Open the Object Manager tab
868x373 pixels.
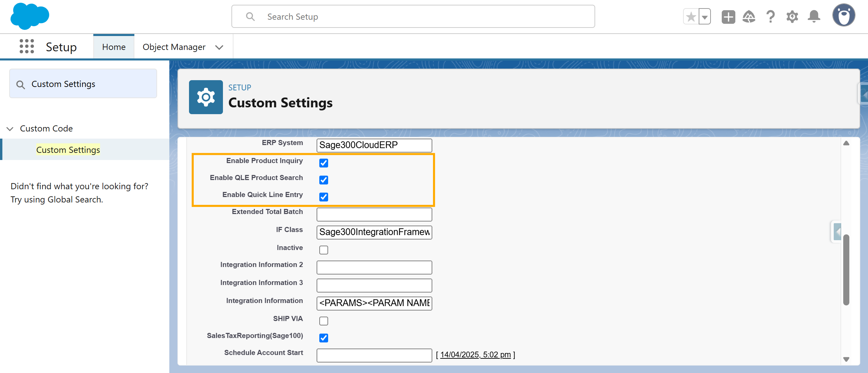pyautogui.click(x=174, y=47)
